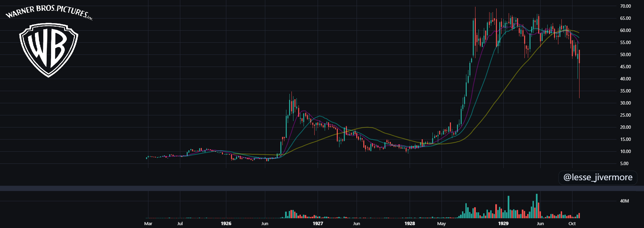
Task: Click the 25.00 price axis label
Action: pyautogui.click(x=626, y=115)
